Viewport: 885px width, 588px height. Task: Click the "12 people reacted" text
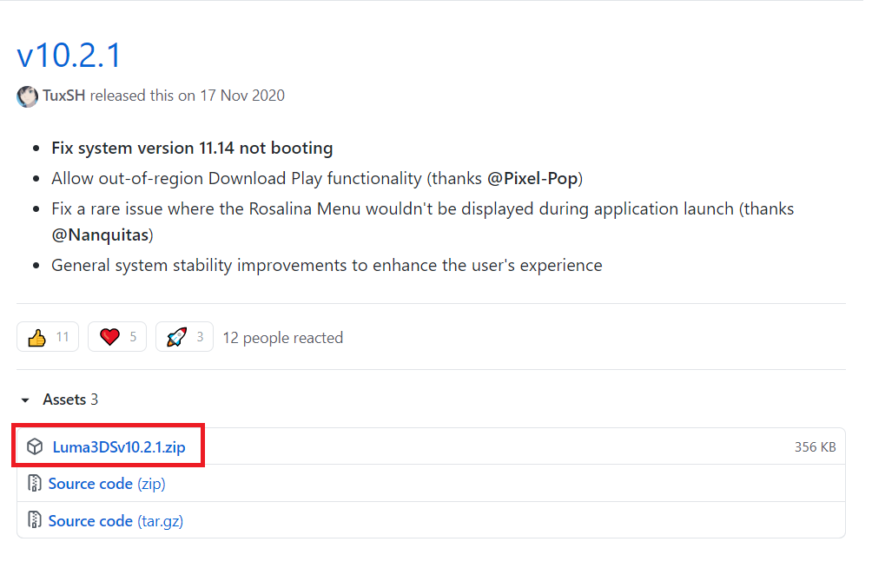[x=282, y=338]
